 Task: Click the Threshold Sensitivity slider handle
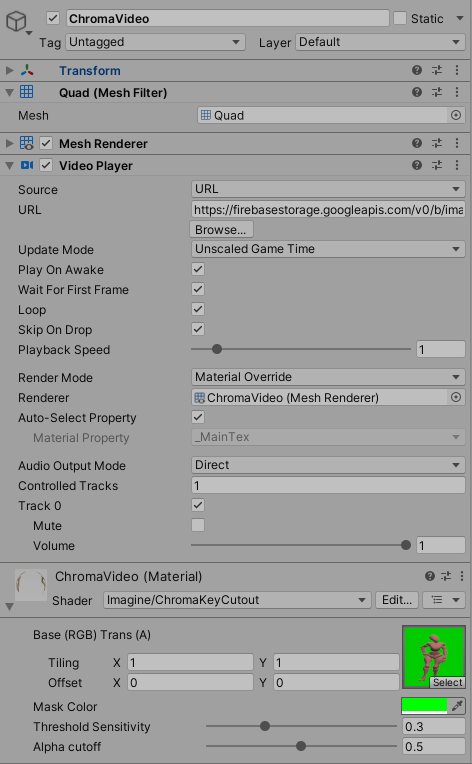tap(265, 726)
